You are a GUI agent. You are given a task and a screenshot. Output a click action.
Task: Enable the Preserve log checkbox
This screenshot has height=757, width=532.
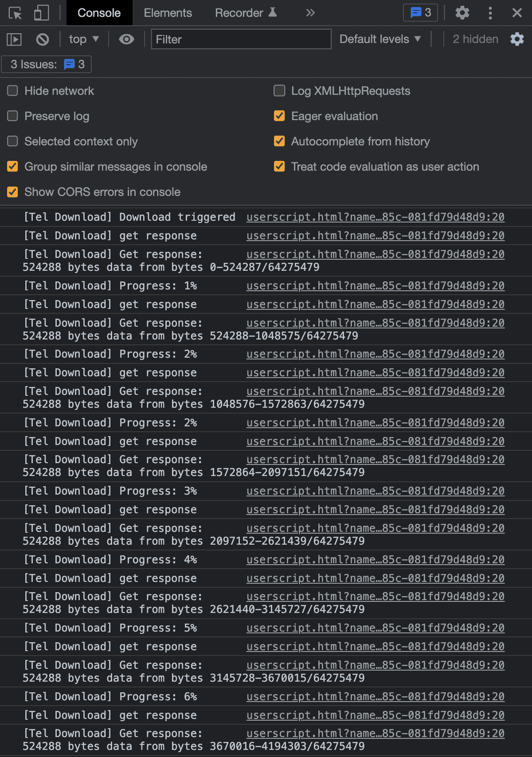pos(12,116)
